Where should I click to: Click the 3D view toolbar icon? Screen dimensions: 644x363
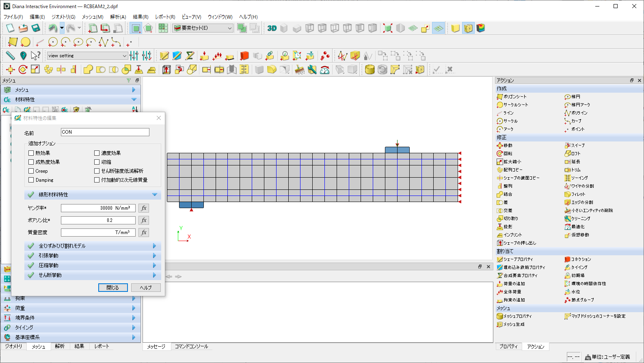(x=272, y=28)
